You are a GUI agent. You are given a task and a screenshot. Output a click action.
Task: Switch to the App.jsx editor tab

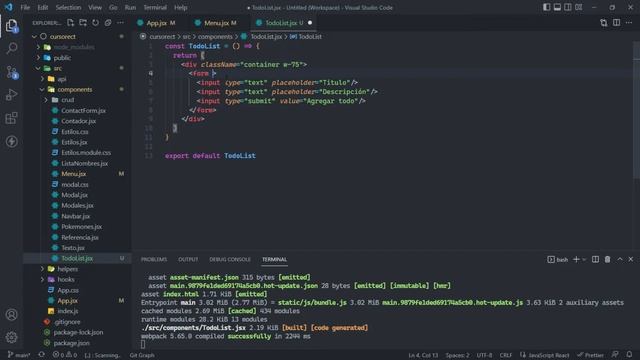tap(156, 23)
